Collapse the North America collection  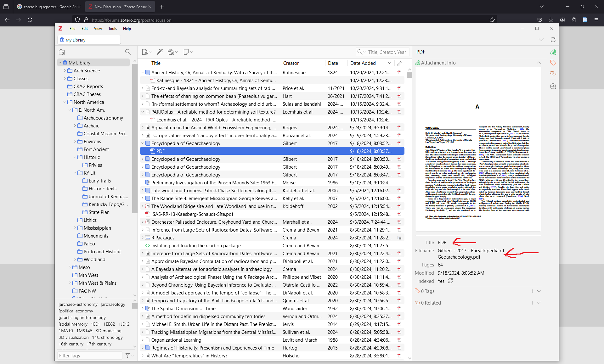(x=65, y=102)
